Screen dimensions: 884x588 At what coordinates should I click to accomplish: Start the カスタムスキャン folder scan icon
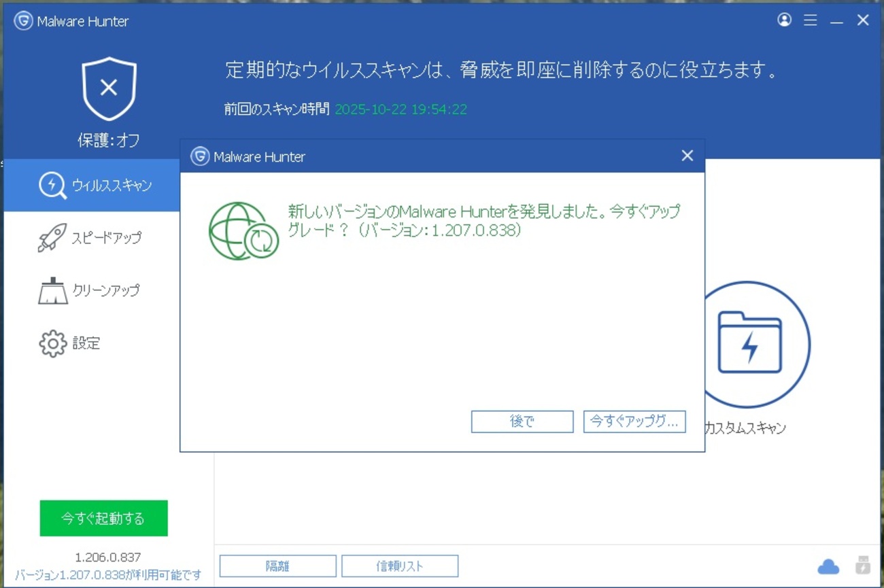point(749,344)
